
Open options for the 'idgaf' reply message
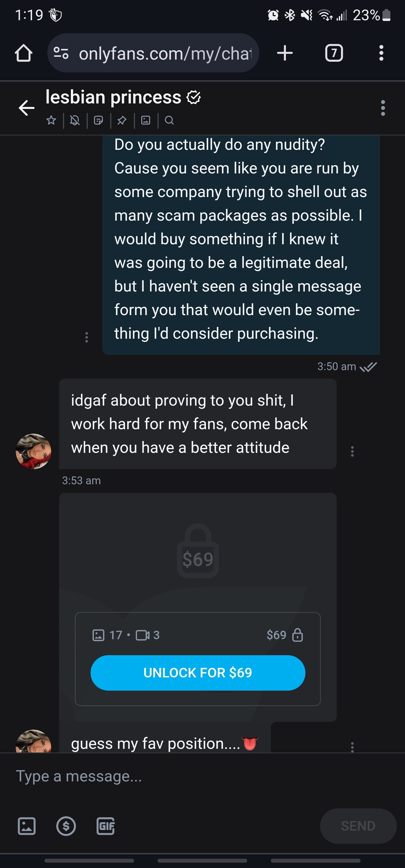click(352, 451)
